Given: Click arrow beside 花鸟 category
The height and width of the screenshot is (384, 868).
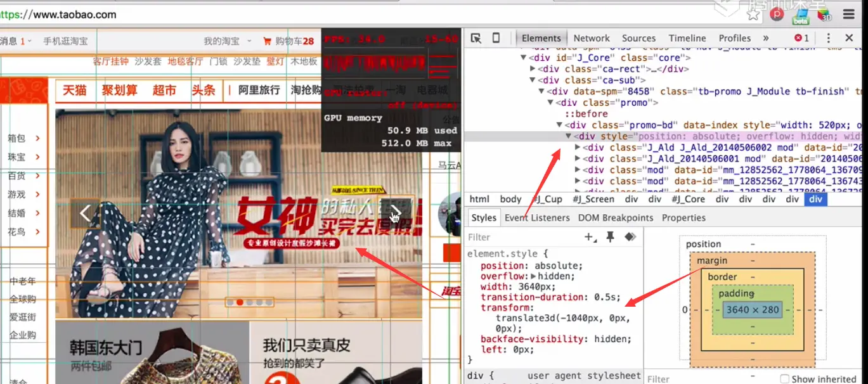Looking at the screenshot, I should point(38,232).
